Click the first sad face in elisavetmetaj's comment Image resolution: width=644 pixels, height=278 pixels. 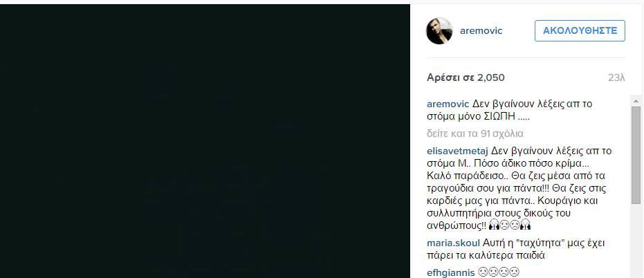504,225
